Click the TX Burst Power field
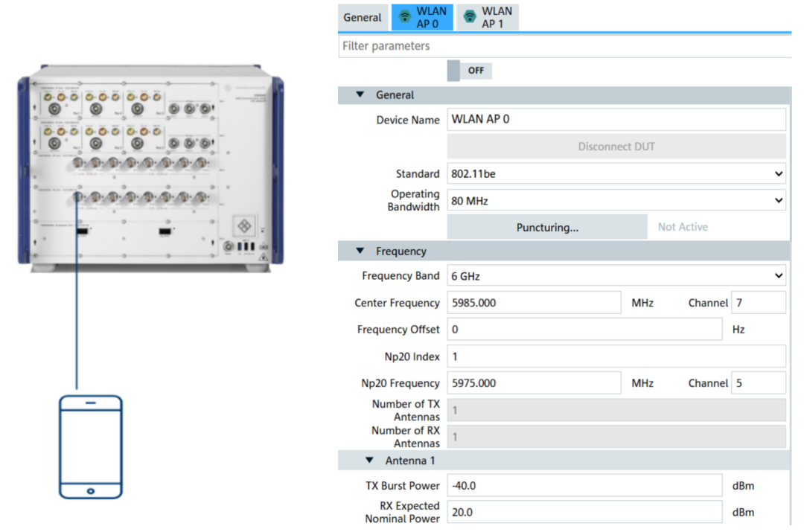 [584, 486]
